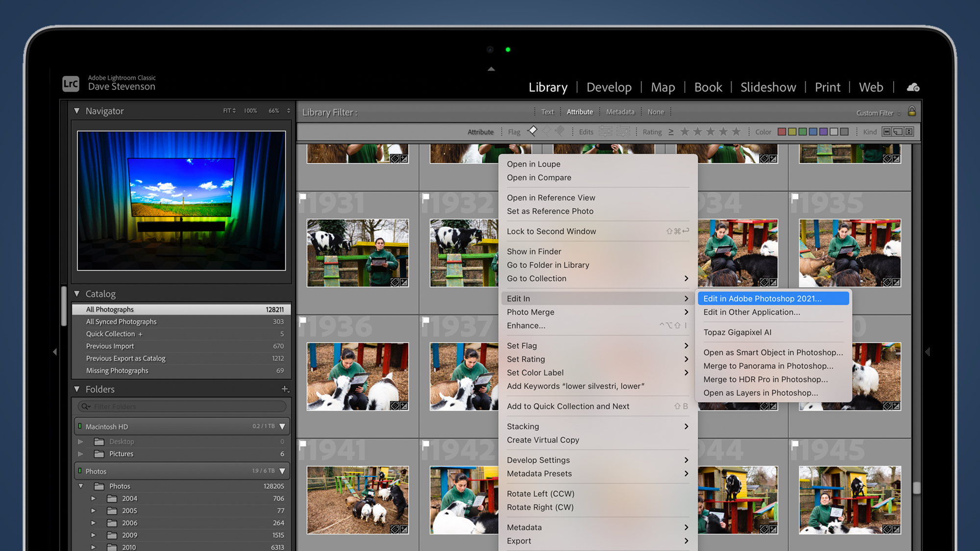Choose Edit in Adobe Photoshop 2021
The height and width of the screenshot is (551, 980).
tap(773, 298)
